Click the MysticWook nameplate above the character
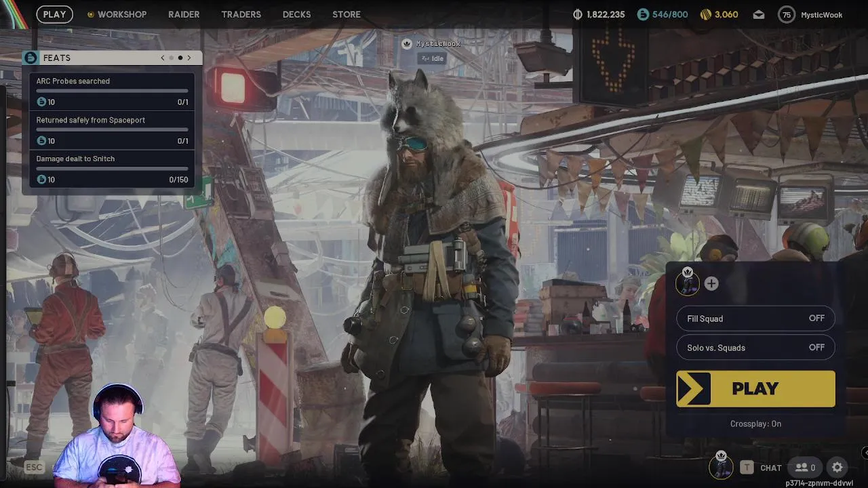The image size is (868, 488). [438, 44]
